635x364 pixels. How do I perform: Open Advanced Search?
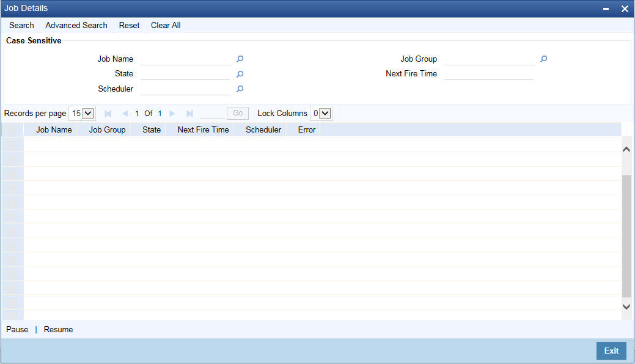[76, 26]
